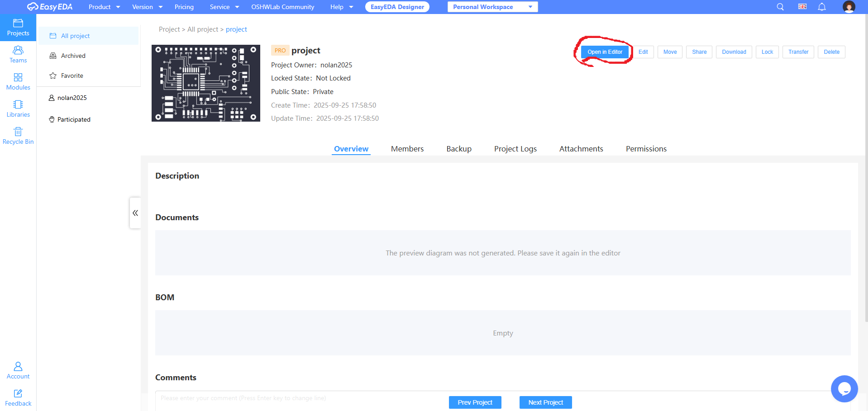The width and height of the screenshot is (868, 411).
Task: Open the notifications bell
Action: point(822,7)
